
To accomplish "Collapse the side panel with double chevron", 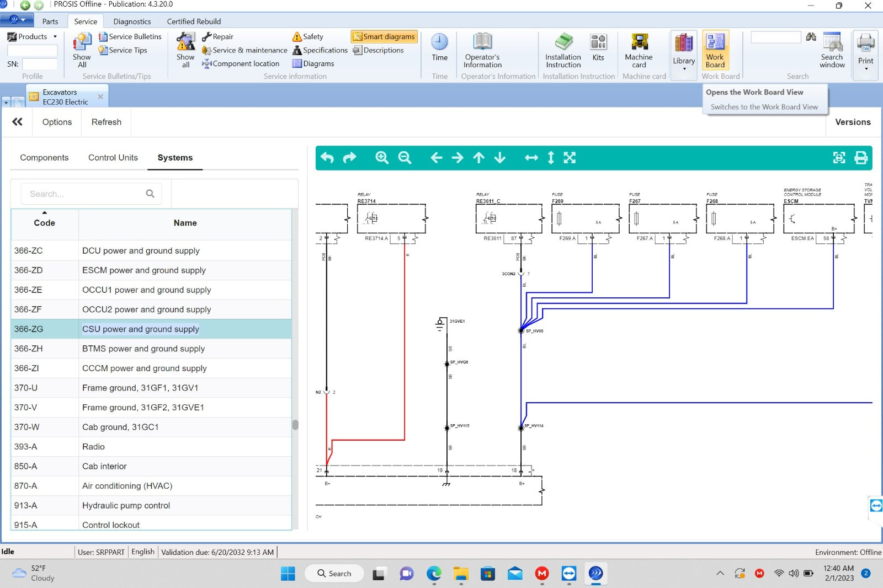I will (x=17, y=122).
